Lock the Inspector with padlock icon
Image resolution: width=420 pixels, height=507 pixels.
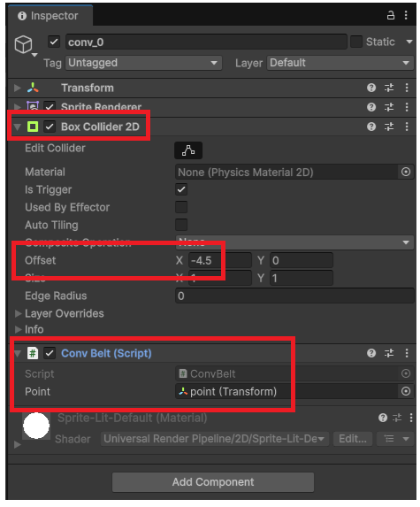(391, 15)
